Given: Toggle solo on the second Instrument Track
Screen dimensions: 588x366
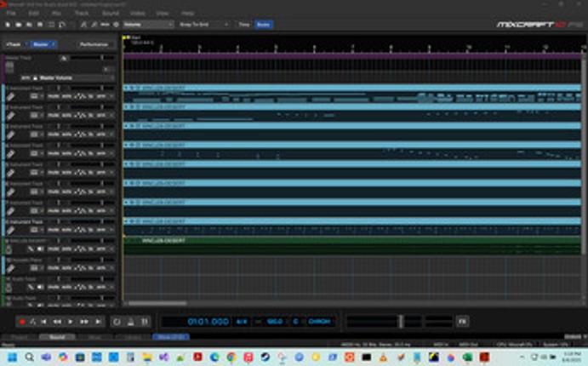Looking at the screenshot, I should tap(66, 117).
